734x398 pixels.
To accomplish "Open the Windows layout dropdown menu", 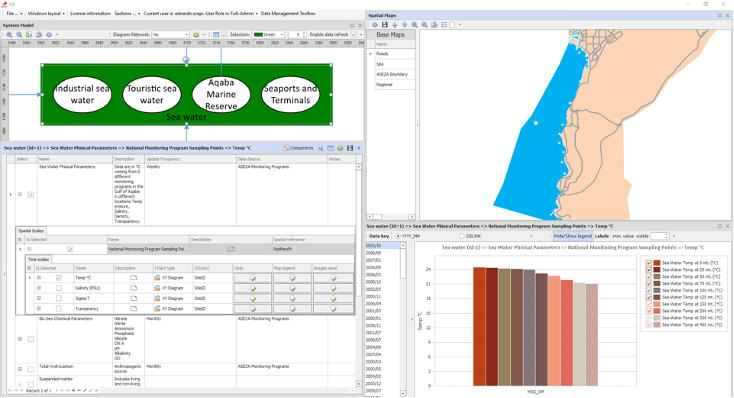I will pyautogui.click(x=46, y=14).
